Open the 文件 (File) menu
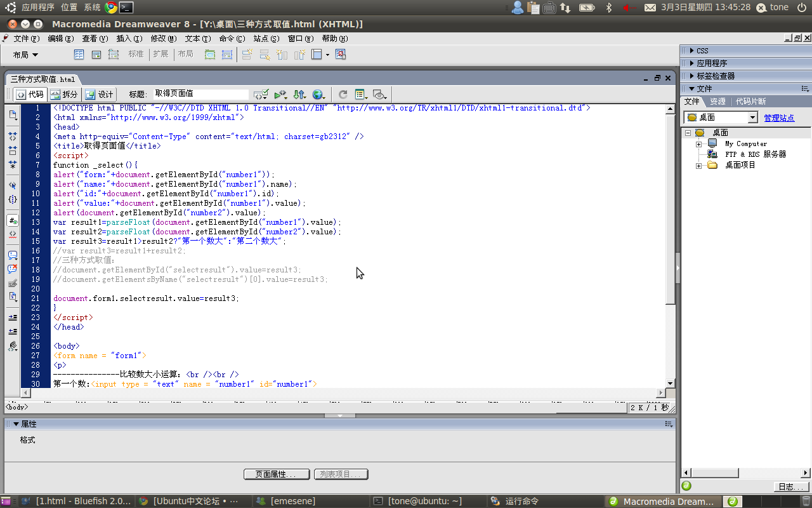This screenshot has height=508, width=812. coord(26,39)
